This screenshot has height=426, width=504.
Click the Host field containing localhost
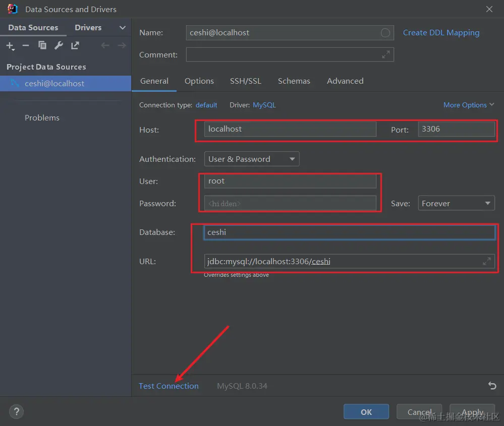290,129
